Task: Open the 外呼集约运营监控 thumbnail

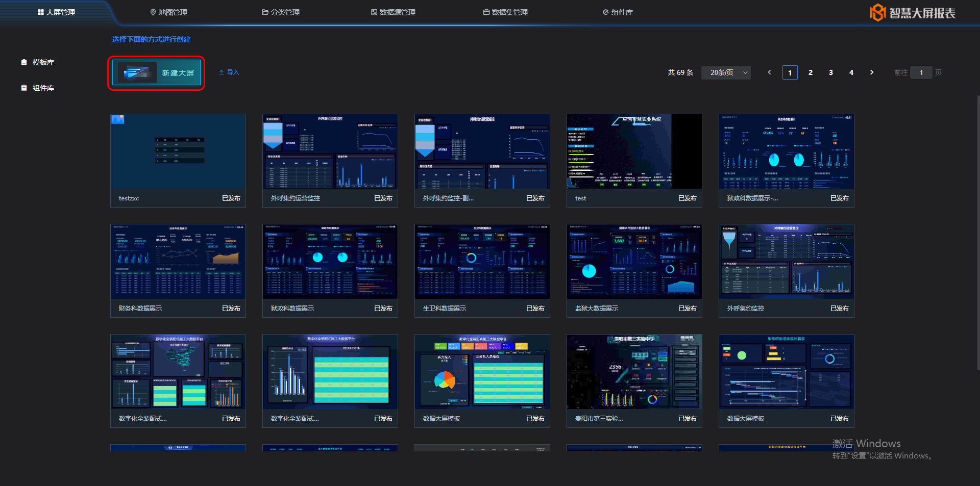Action: (x=330, y=151)
